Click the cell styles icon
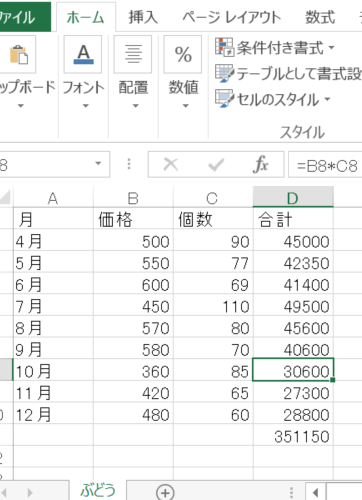 click(x=224, y=99)
